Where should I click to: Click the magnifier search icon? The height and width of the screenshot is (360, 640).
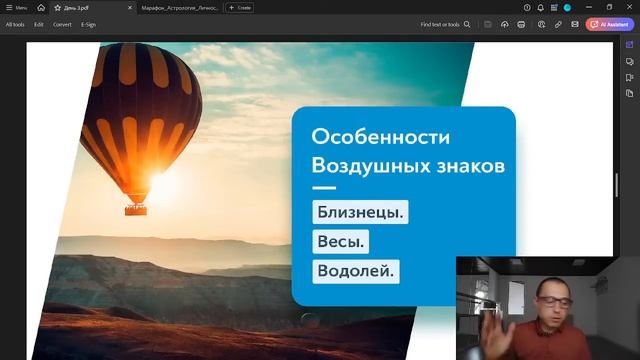click(467, 24)
